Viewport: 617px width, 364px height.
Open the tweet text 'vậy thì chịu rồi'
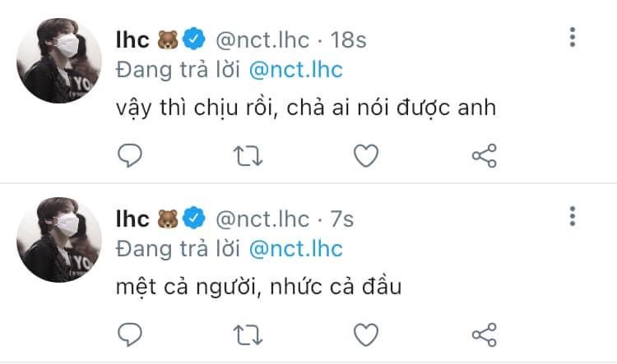point(197,108)
